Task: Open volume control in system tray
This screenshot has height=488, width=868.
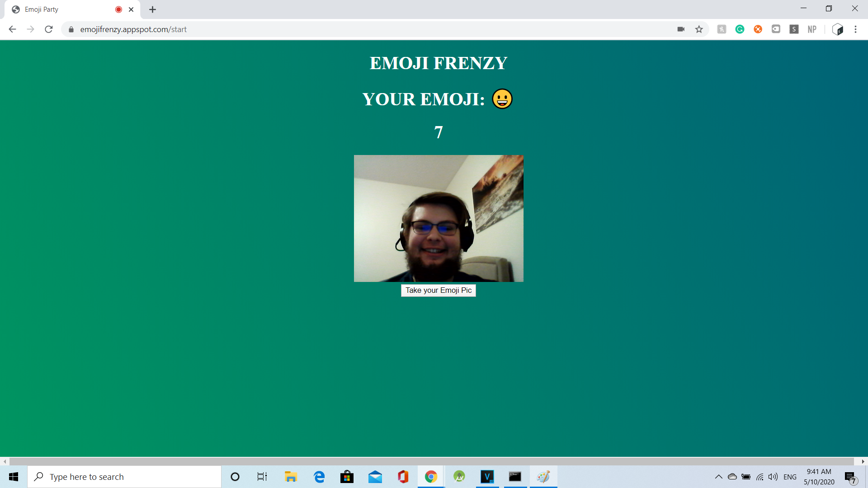Action: (773, 477)
